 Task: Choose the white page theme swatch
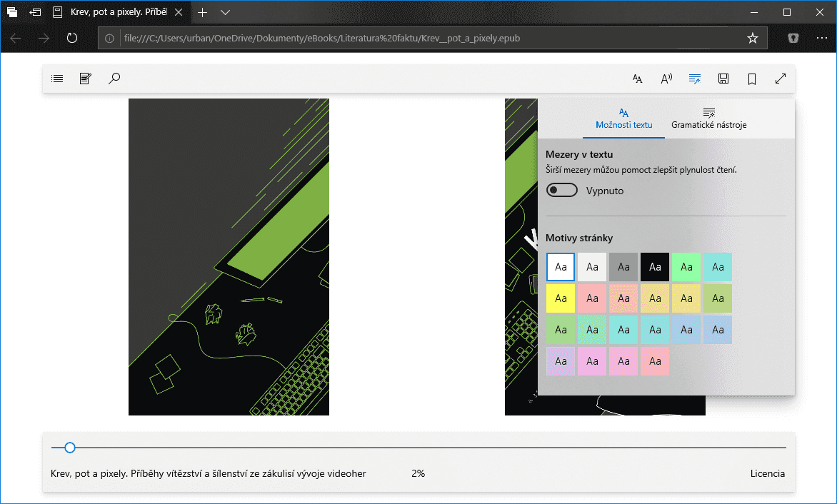[x=561, y=267]
